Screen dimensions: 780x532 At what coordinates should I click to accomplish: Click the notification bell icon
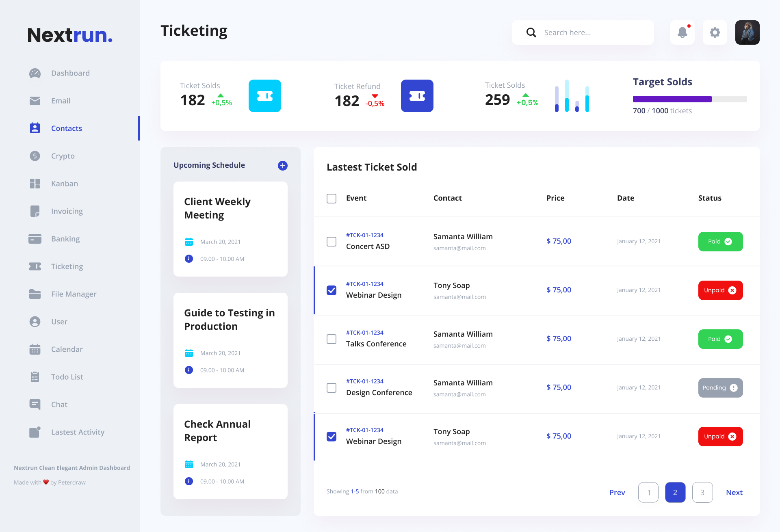click(682, 32)
